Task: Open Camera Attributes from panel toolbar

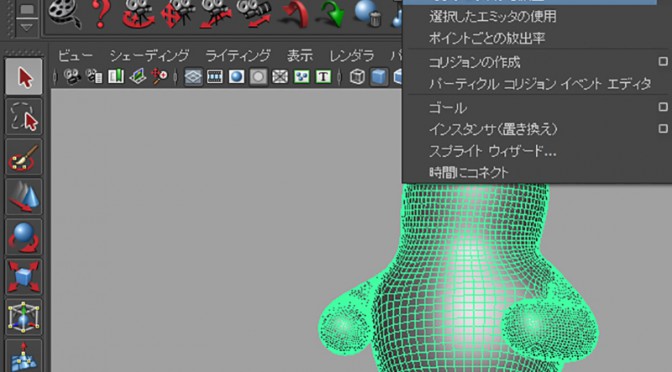Action: (94, 77)
